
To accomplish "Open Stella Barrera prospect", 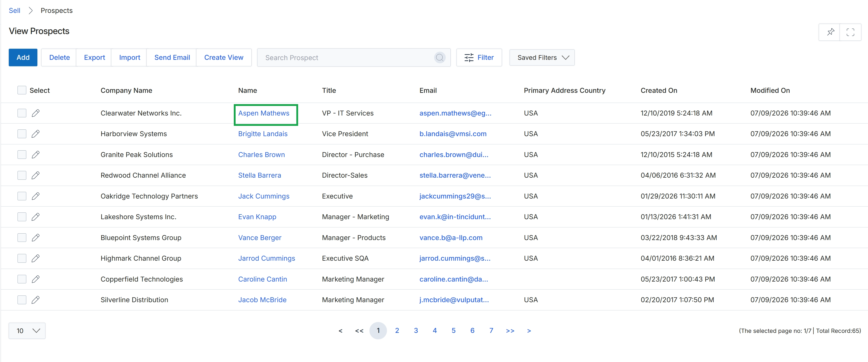I will (259, 175).
